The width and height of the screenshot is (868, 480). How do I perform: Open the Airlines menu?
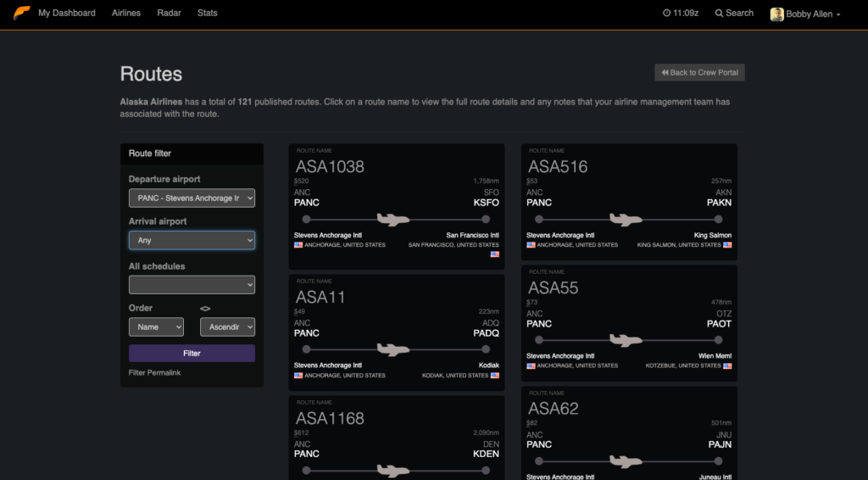click(x=126, y=13)
